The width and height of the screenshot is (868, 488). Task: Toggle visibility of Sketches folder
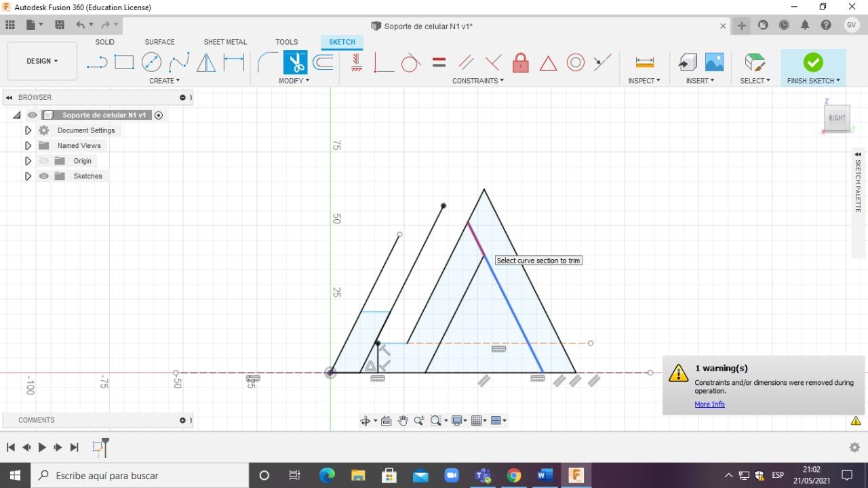(x=44, y=176)
